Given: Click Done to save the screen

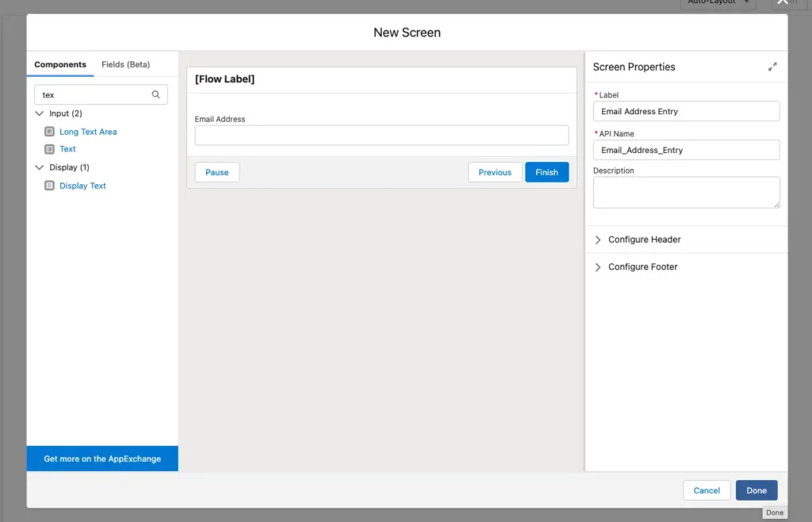Looking at the screenshot, I should click(756, 490).
